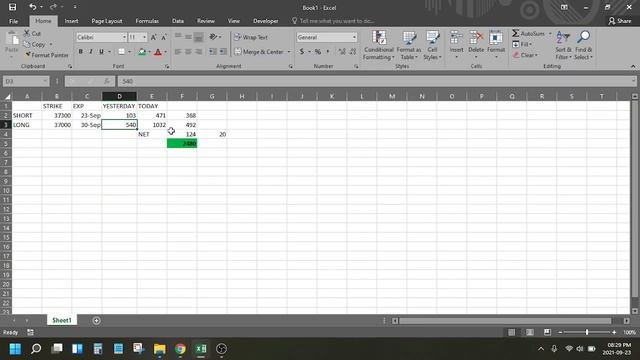Click the orientation text angle icon

213,37
